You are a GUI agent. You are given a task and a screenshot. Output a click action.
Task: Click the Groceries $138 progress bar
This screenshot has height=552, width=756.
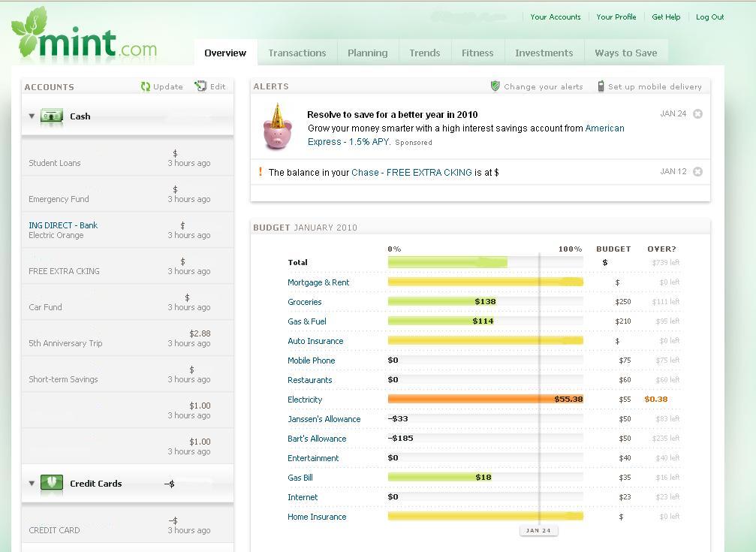pos(442,302)
